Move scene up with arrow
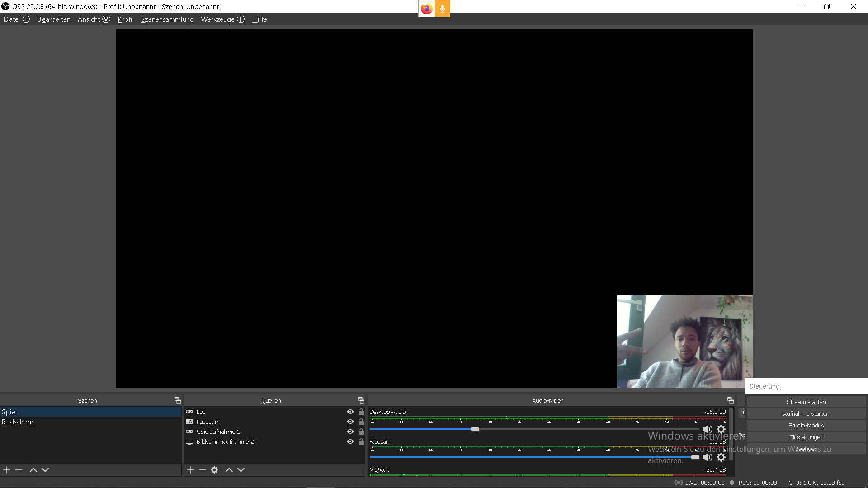 tap(33, 470)
